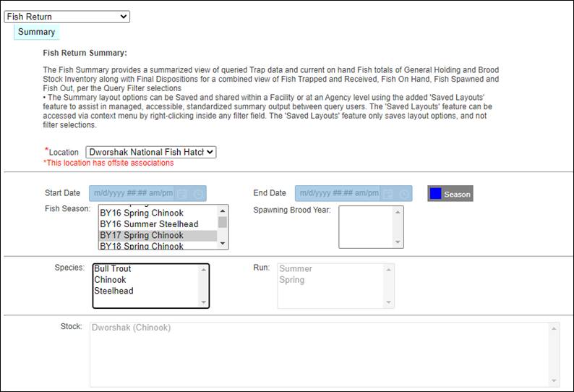
Task: Switch to the Summary tab
Action: pos(36,32)
